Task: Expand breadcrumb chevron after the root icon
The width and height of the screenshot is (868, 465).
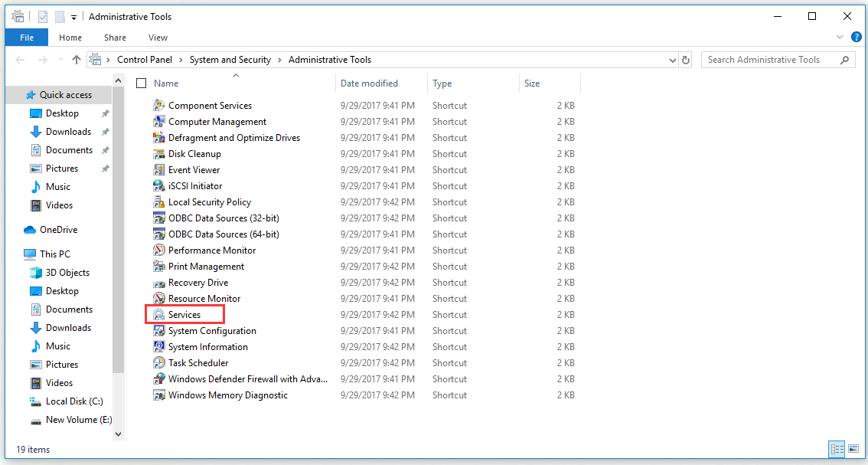Action: [109, 60]
